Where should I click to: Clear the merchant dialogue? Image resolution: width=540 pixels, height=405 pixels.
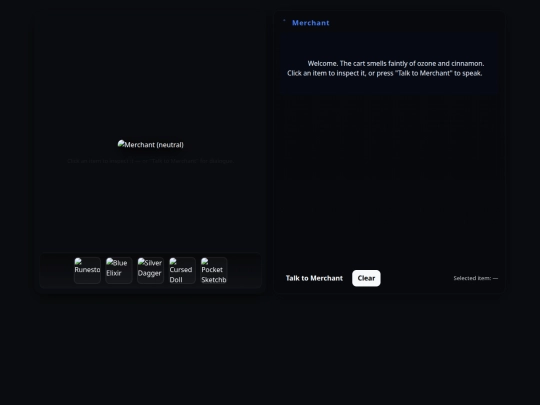pos(366,278)
